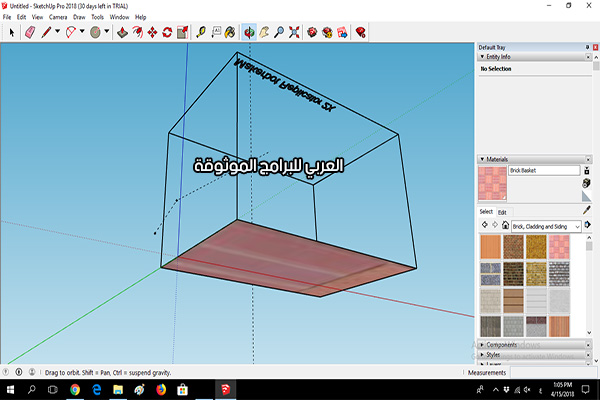This screenshot has height=400, width=600.
Task: Open the materials Details arrow menu
Action: click(x=587, y=225)
